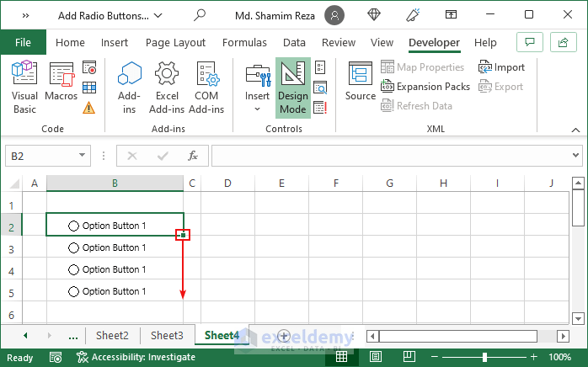Open the Review tab

[339, 42]
